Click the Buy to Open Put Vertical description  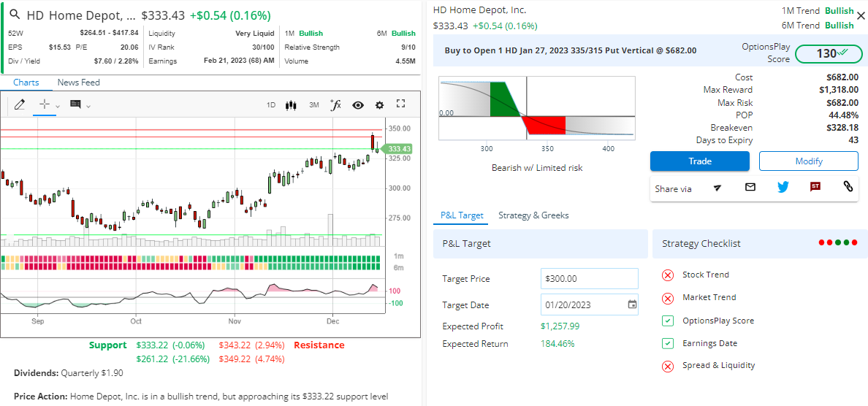pyautogui.click(x=570, y=50)
